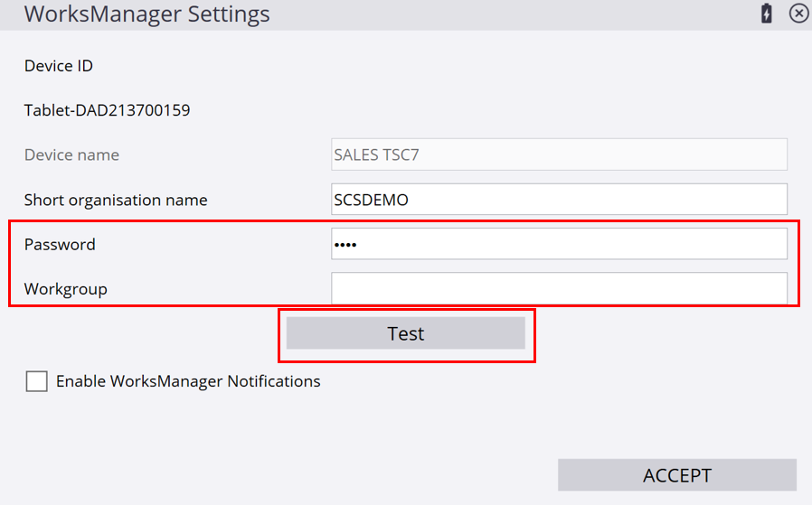Click the masked password dots
Image resolution: width=812 pixels, height=505 pixels.
(345, 245)
